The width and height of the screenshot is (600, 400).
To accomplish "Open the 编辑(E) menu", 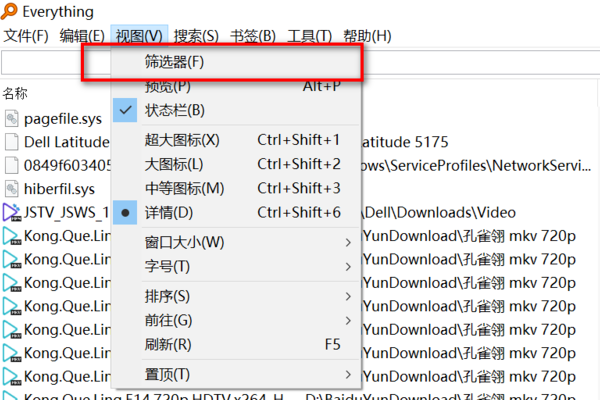I will (82, 36).
